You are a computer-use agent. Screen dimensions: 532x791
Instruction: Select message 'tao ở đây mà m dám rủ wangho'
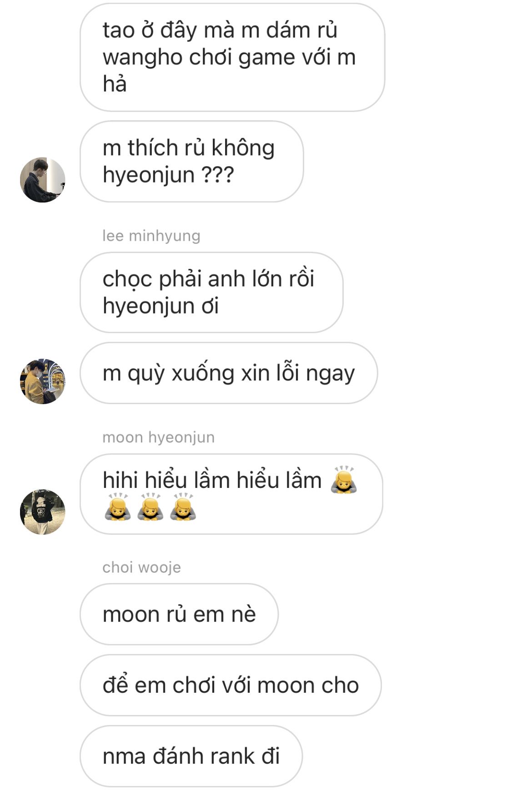pyautogui.click(x=232, y=57)
